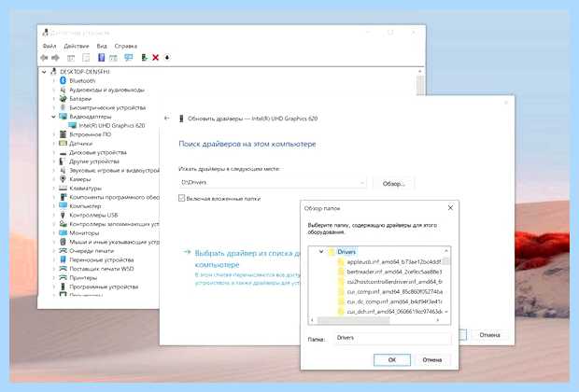Open the Справка menu
579x392 pixels.
[126, 46]
